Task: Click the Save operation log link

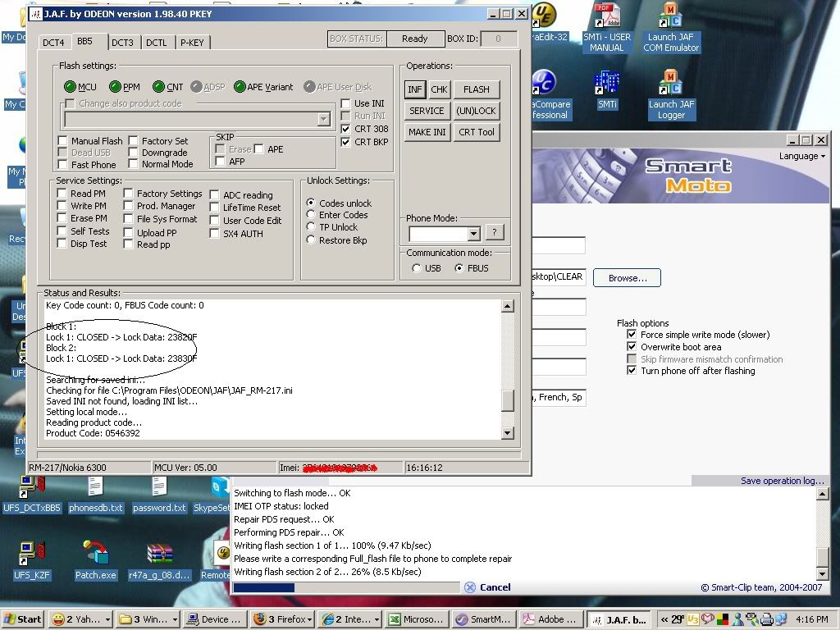Action: tap(783, 481)
